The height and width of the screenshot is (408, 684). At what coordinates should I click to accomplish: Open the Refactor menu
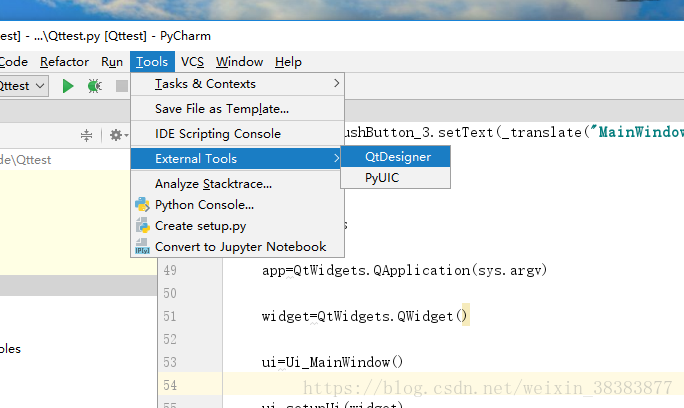click(x=64, y=62)
